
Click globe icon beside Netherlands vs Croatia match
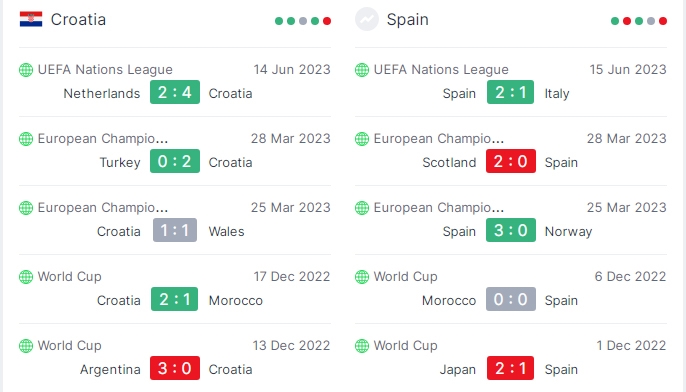tap(26, 70)
